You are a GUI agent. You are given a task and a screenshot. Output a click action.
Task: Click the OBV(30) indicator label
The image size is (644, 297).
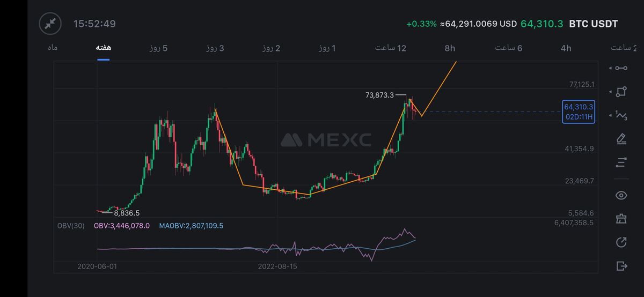click(x=71, y=226)
